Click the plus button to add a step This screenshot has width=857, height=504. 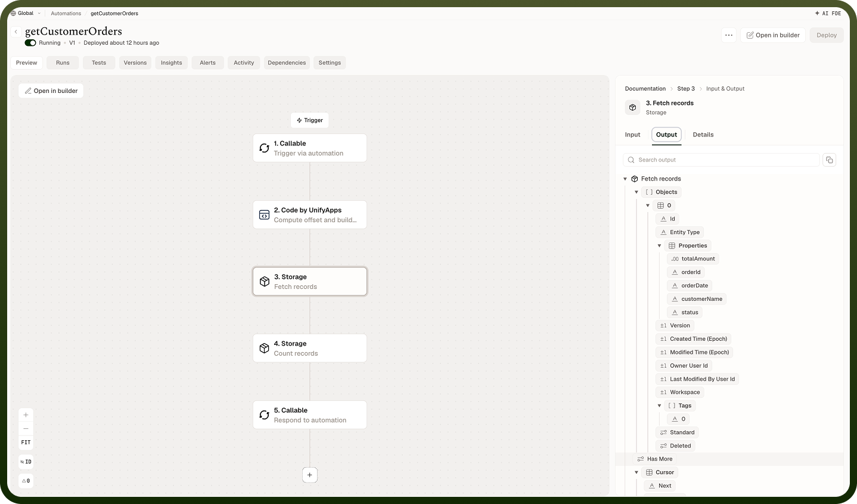[310, 475]
